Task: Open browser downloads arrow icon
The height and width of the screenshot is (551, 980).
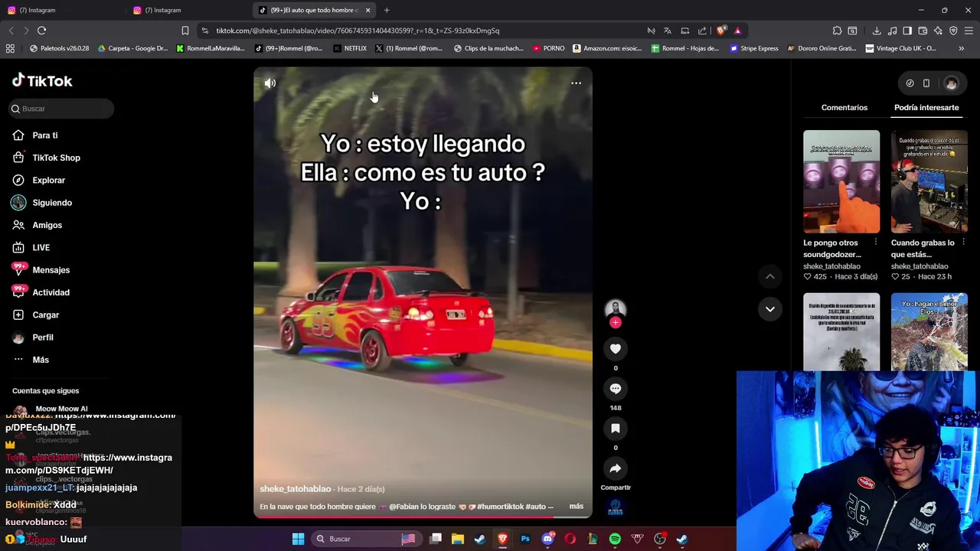Action: pos(877,31)
